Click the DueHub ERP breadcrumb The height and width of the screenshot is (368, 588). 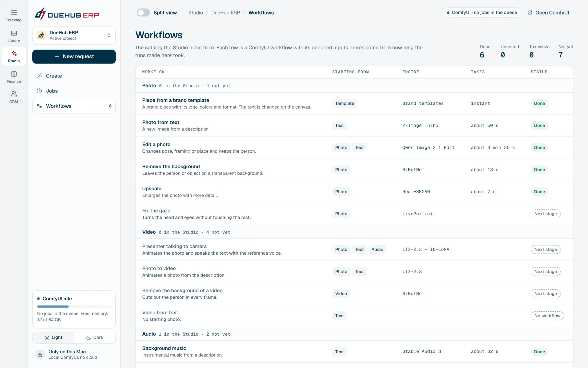[225, 13]
